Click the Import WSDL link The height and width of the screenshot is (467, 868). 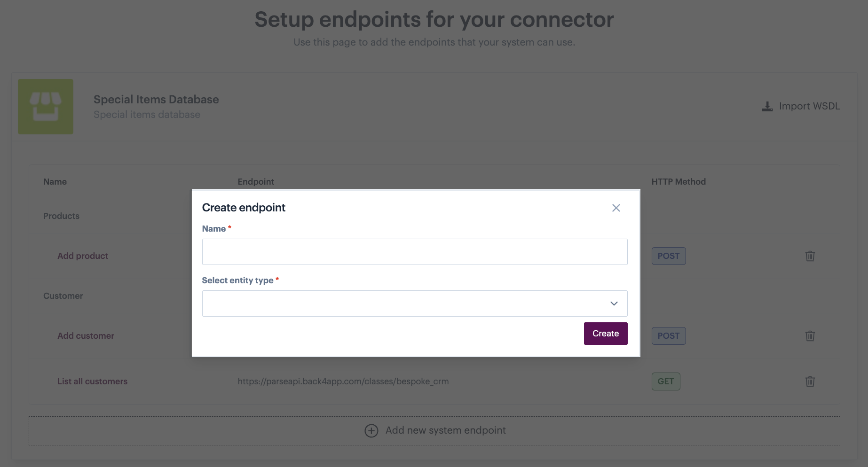(801, 106)
